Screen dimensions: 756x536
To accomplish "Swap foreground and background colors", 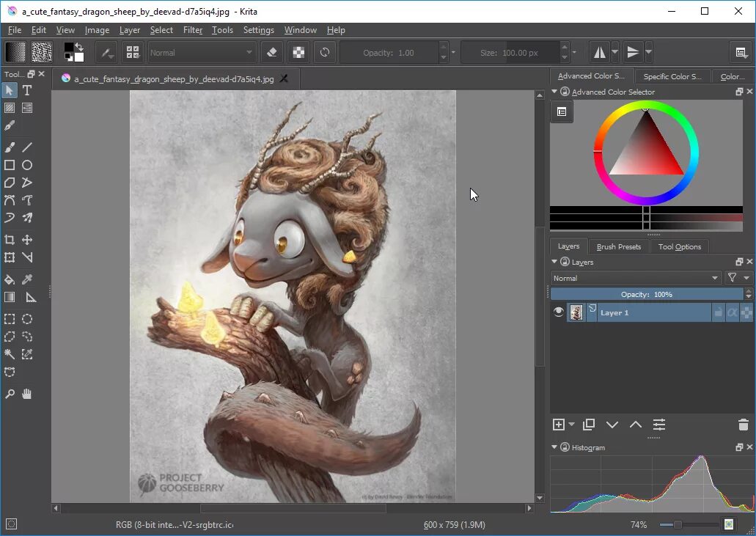I will 79,47.
